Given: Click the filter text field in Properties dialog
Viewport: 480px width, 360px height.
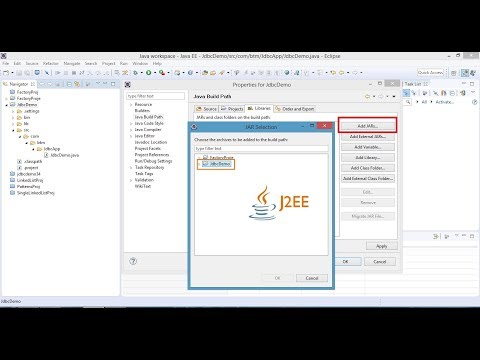Looking at the screenshot, I should click(155, 96).
